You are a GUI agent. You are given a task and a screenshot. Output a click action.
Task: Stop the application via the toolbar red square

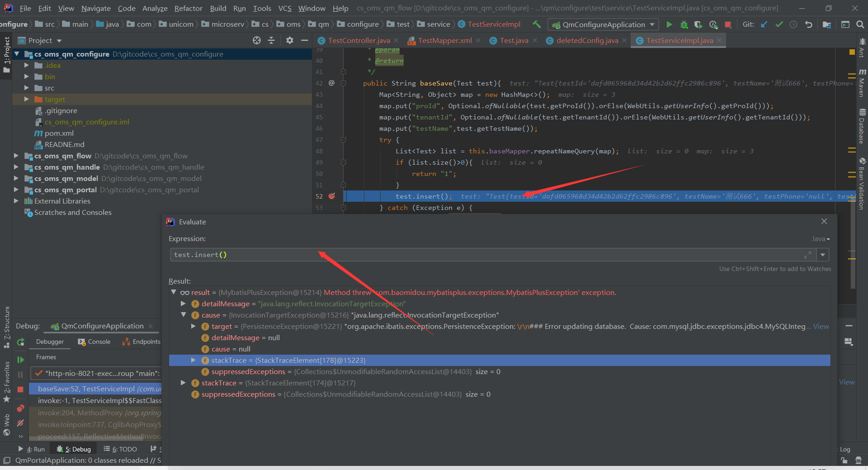pyautogui.click(x=728, y=24)
